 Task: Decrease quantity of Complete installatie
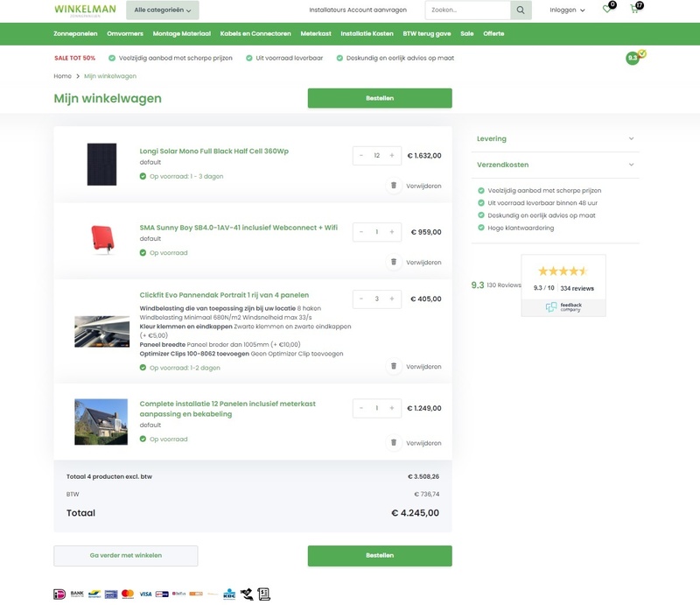[x=361, y=408]
